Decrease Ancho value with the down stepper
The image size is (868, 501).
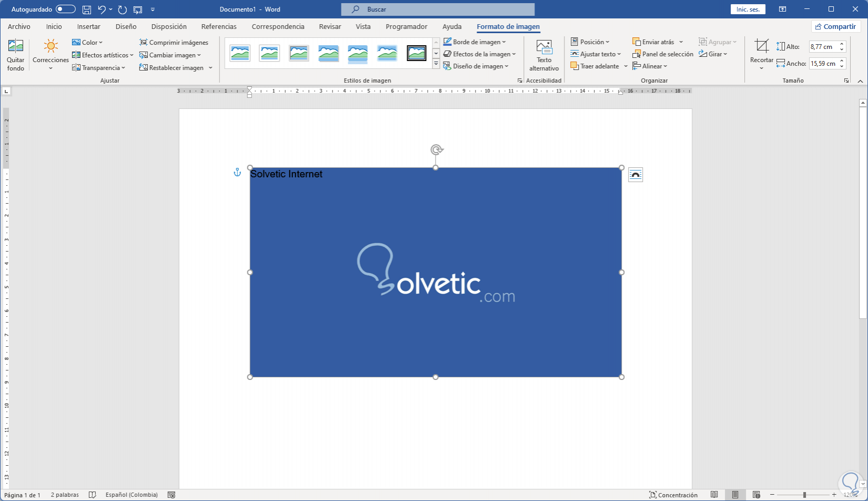(842, 66)
